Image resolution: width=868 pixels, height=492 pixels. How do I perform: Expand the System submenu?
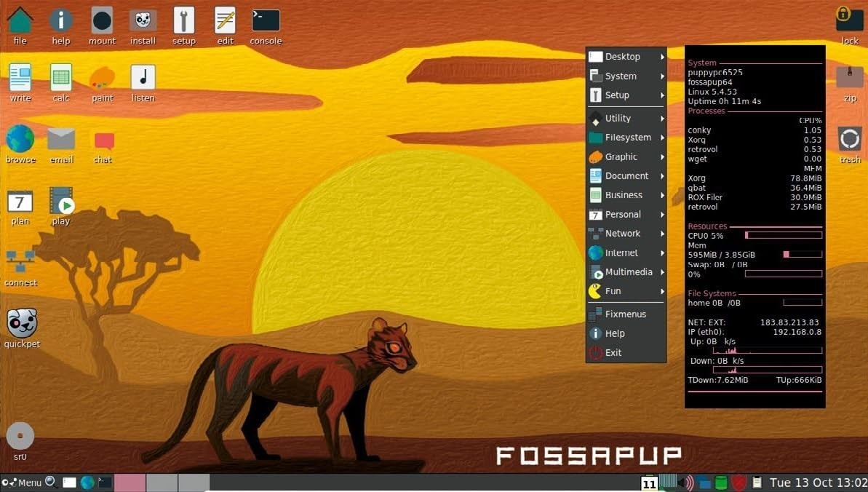[626, 76]
